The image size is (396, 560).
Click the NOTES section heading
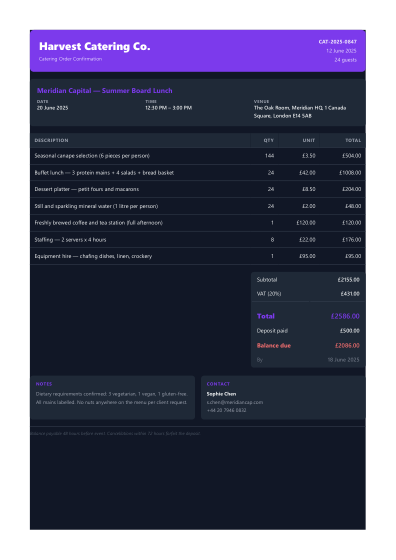pos(44,384)
